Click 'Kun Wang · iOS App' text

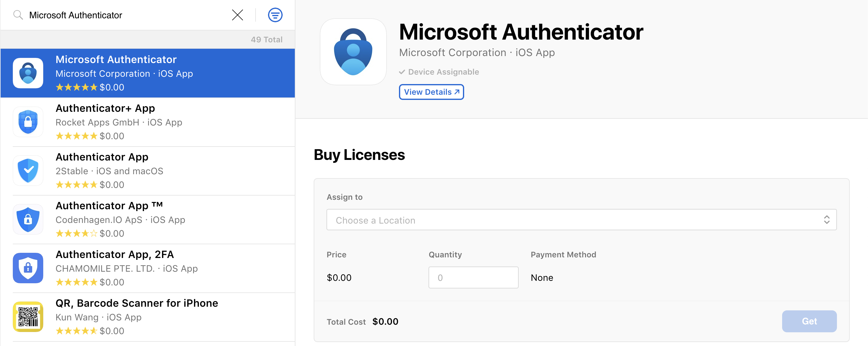(98, 318)
